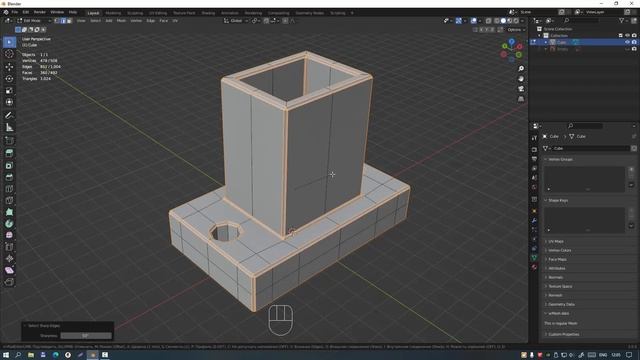The height and width of the screenshot is (360, 640).
Task: Enable vertex select mode
Action: [57, 20]
